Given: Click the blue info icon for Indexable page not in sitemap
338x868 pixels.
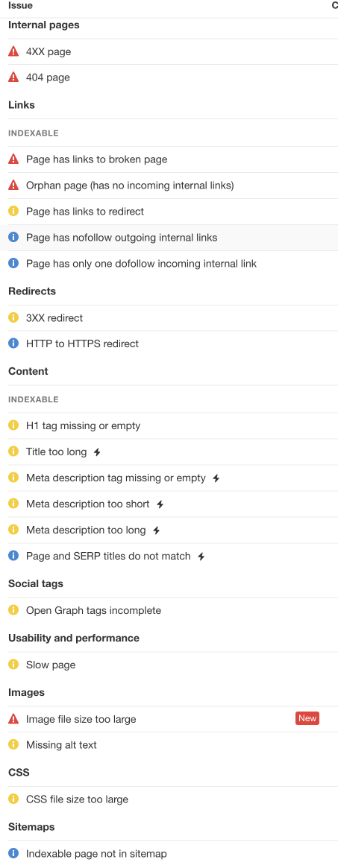Looking at the screenshot, I should (14, 854).
